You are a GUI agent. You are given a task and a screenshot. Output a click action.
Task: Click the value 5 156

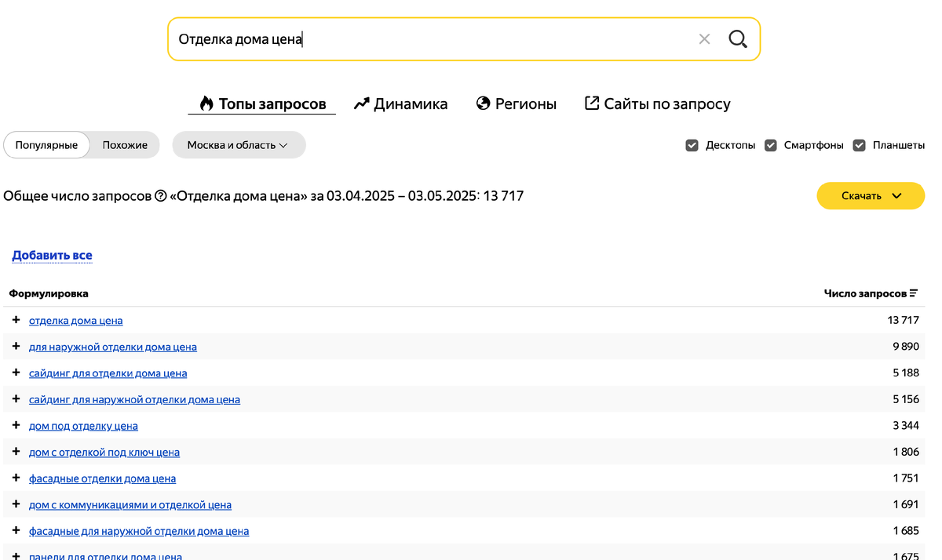906,400
